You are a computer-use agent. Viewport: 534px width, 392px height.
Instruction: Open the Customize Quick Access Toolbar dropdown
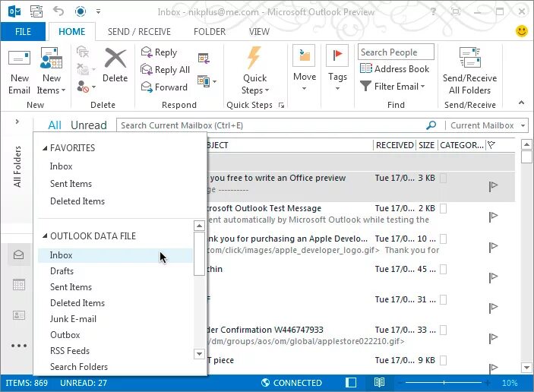(98, 11)
